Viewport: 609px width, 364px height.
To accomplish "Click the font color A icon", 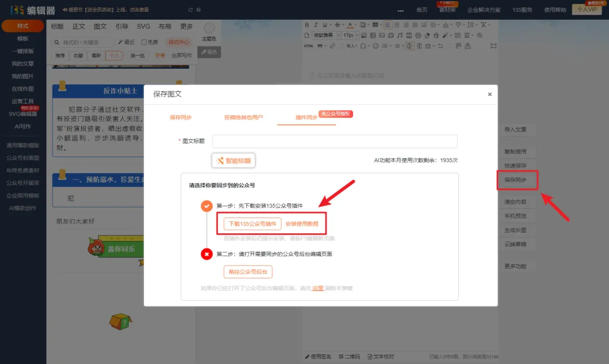I will (350, 25).
